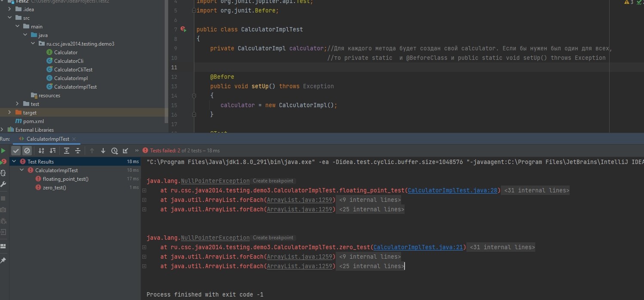644x300 pixels.
Task: Open first NullPointerException class link
Action: tap(215, 181)
